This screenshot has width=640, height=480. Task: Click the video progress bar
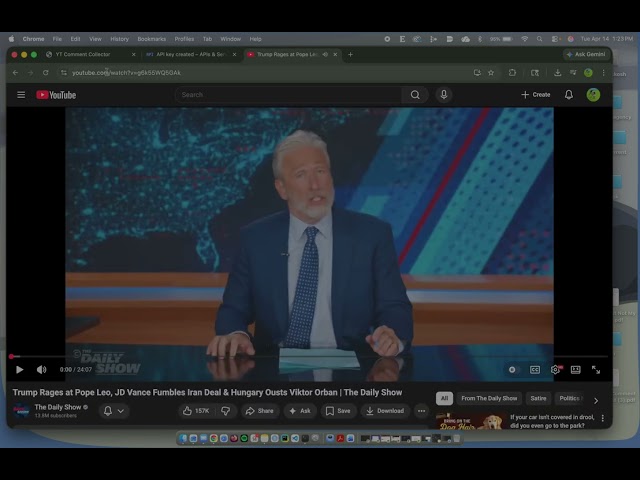(x=309, y=356)
